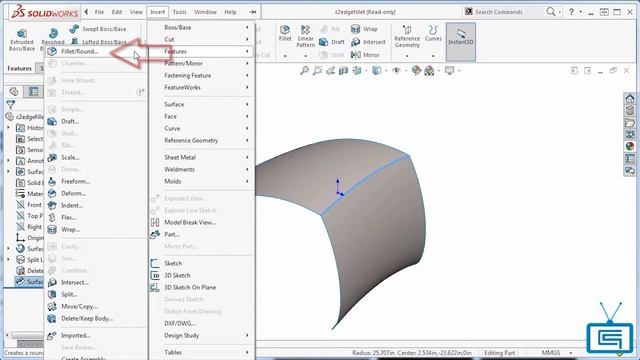Click the FeatureManager design tree tab icon
The image size is (640, 360).
[x=13, y=91]
